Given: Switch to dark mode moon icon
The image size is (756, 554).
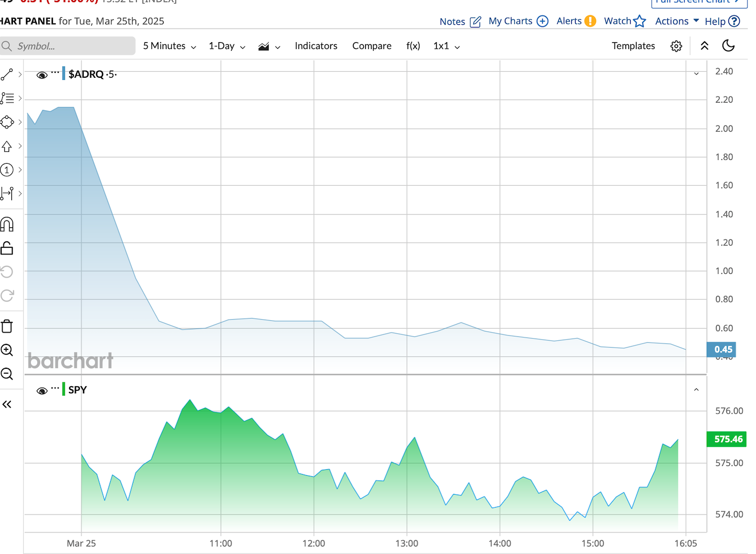Looking at the screenshot, I should (x=728, y=46).
